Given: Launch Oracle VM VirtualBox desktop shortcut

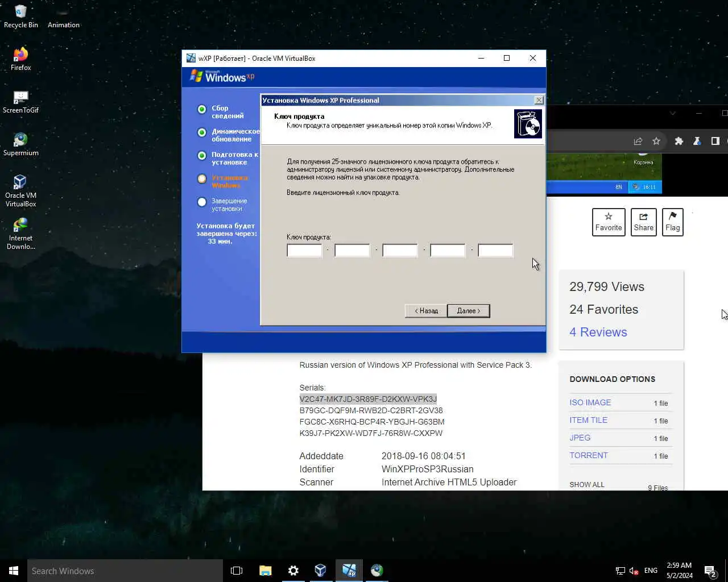Looking at the screenshot, I should tap(20, 190).
